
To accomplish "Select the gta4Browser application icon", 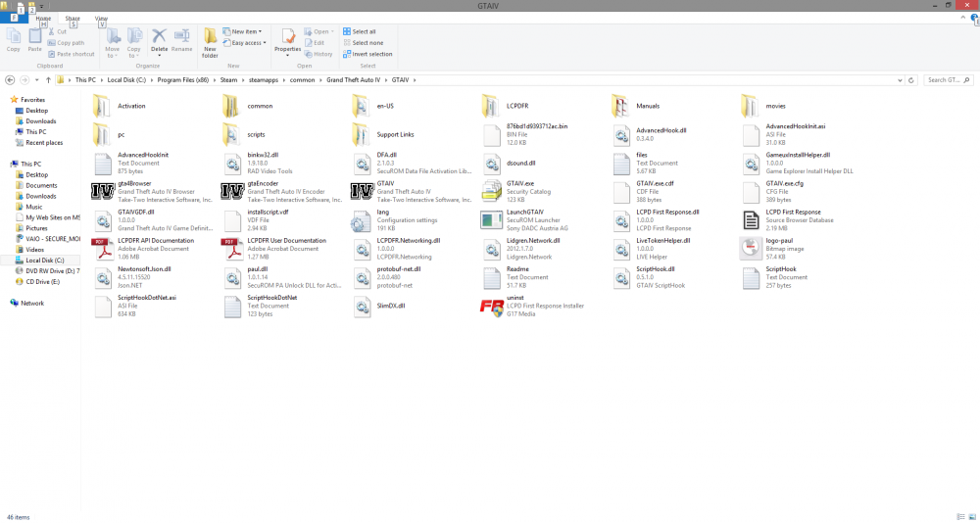I will (x=103, y=192).
